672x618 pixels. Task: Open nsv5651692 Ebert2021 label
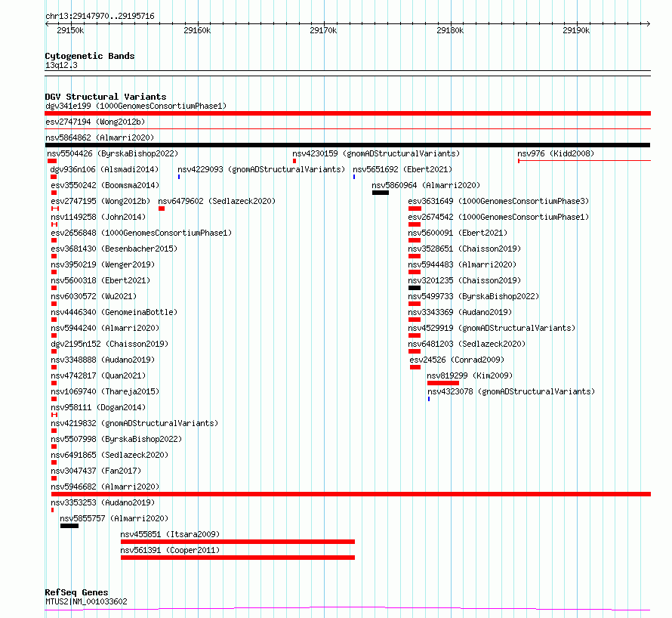402,169
